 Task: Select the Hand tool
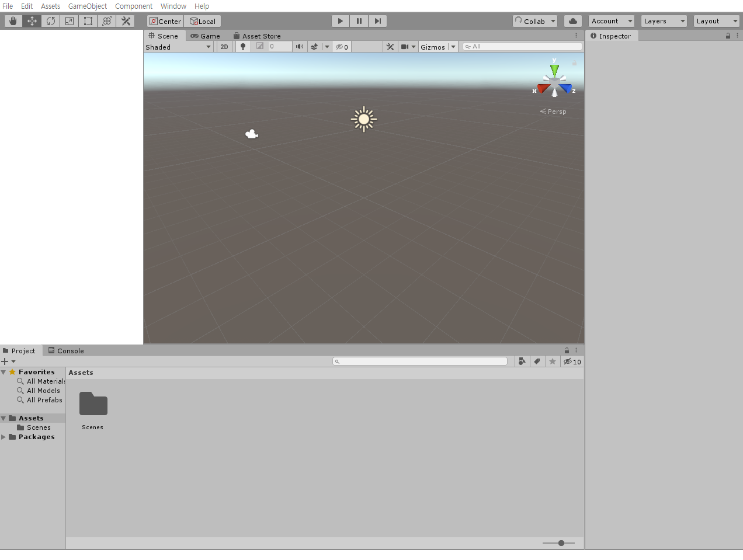[13, 21]
